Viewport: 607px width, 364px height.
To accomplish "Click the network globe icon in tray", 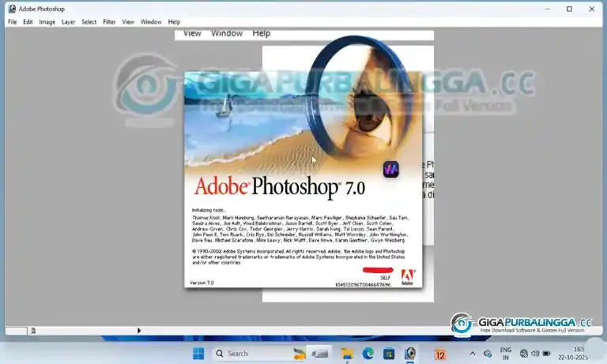I will tap(524, 354).
